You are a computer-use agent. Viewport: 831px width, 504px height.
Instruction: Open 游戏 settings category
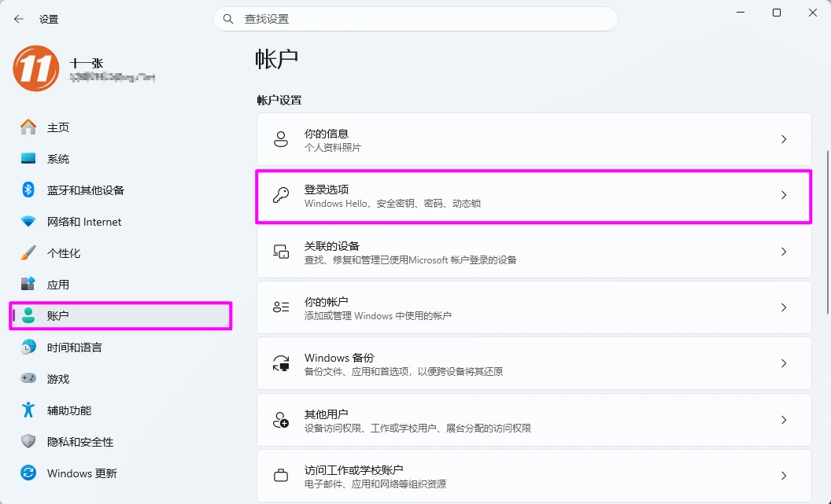click(x=121, y=378)
